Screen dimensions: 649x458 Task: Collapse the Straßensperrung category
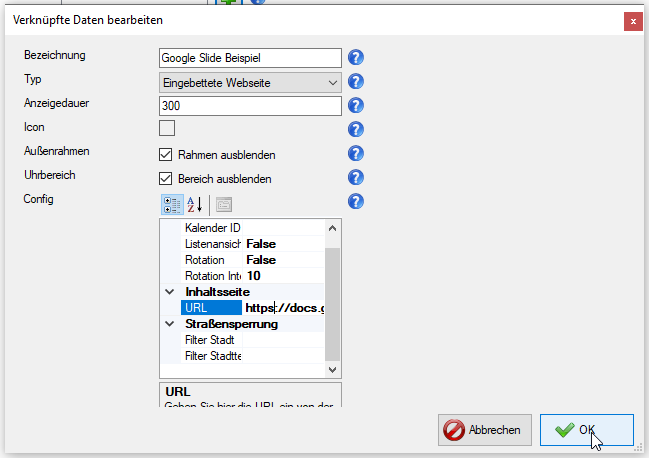point(168,324)
